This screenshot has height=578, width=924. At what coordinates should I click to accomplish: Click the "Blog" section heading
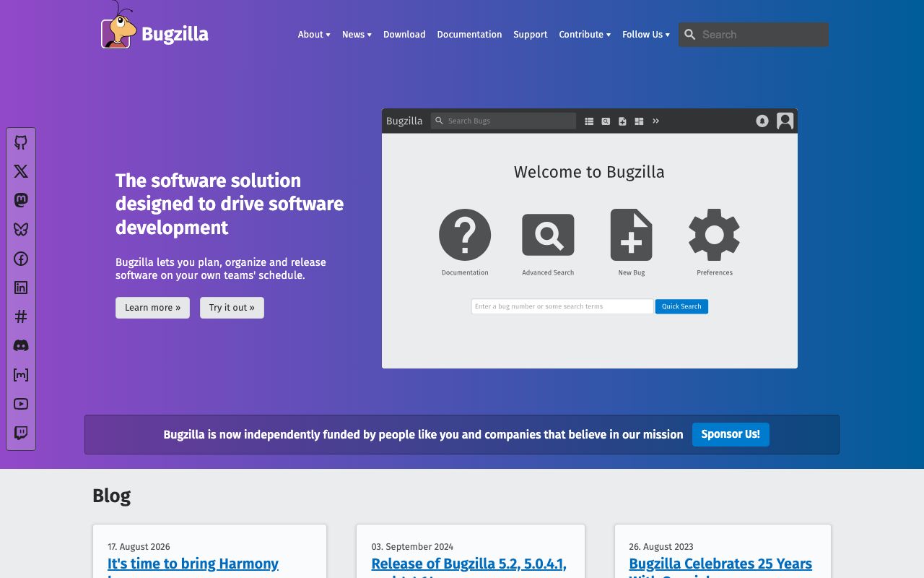(x=112, y=496)
